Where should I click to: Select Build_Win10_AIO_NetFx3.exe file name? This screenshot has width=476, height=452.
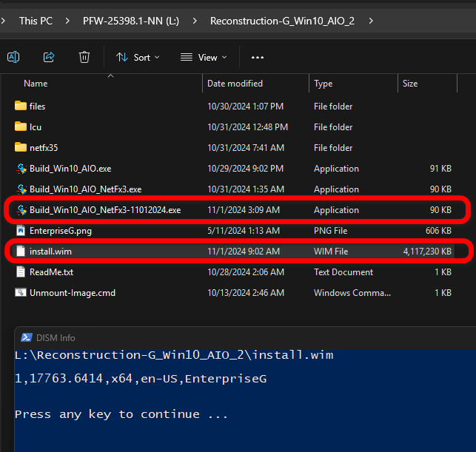[x=86, y=189]
